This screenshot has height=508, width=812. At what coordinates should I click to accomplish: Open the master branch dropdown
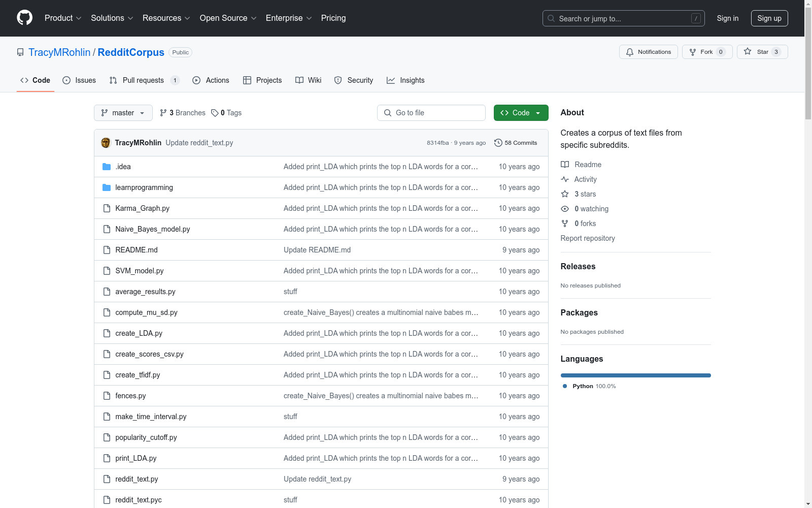tap(123, 113)
